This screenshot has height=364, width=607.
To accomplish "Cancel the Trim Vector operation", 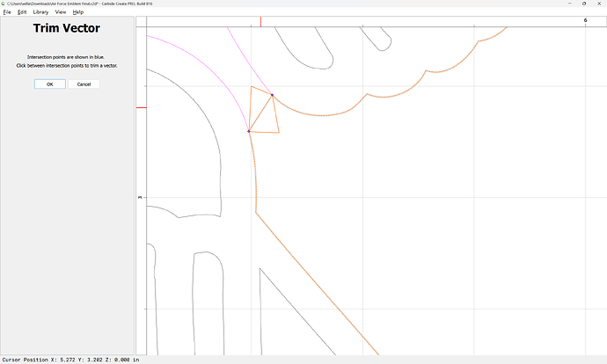I will click(x=84, y=84).
